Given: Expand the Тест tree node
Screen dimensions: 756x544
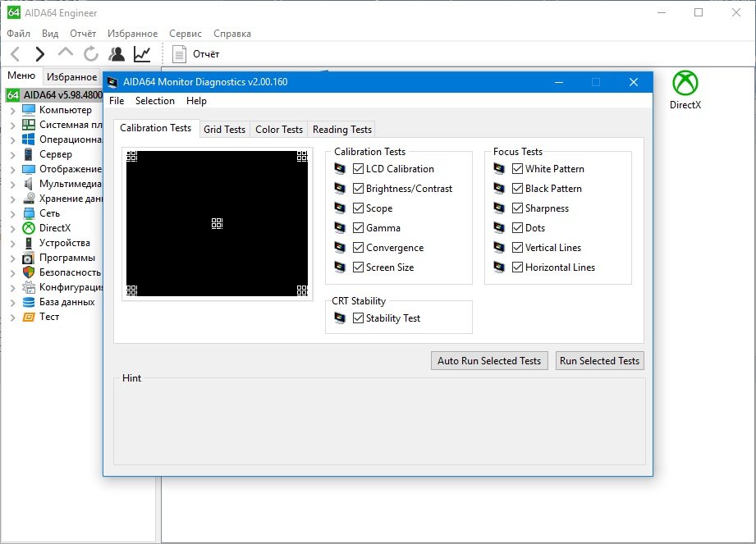Looking at the screenshot, I should pos(12,317).
